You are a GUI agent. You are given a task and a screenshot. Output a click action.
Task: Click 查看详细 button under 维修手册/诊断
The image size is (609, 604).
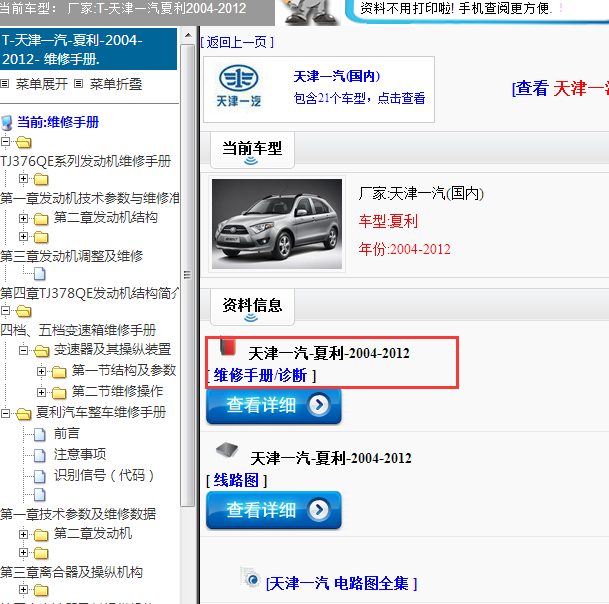pyautogui.click(x=273, y=406)
